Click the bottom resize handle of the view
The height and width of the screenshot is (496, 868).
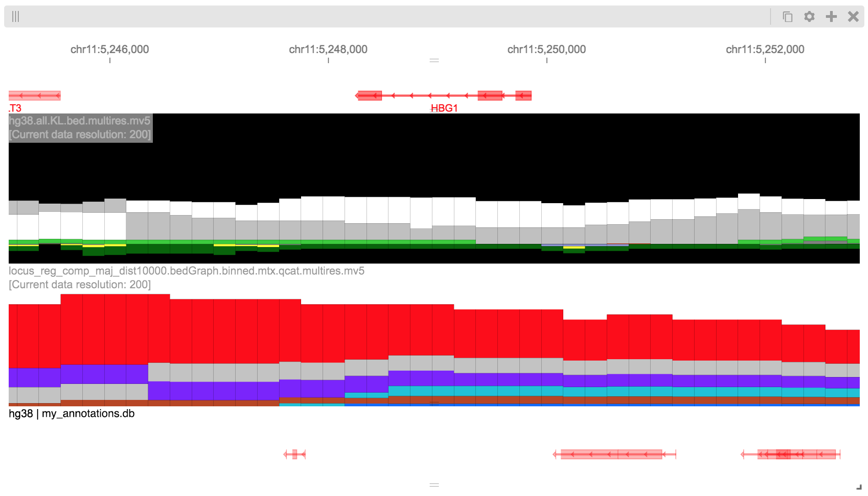click(x=434, y=484)
